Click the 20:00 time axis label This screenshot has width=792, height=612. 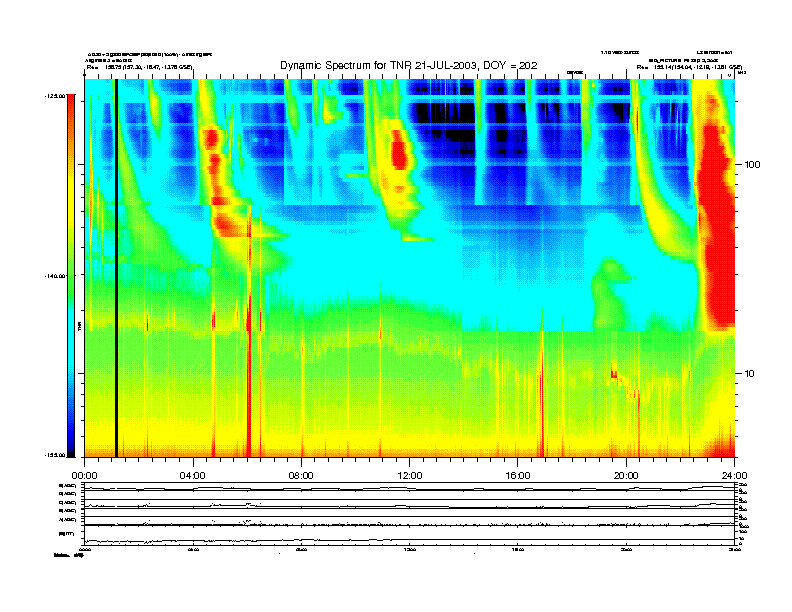tap(626, 476)
